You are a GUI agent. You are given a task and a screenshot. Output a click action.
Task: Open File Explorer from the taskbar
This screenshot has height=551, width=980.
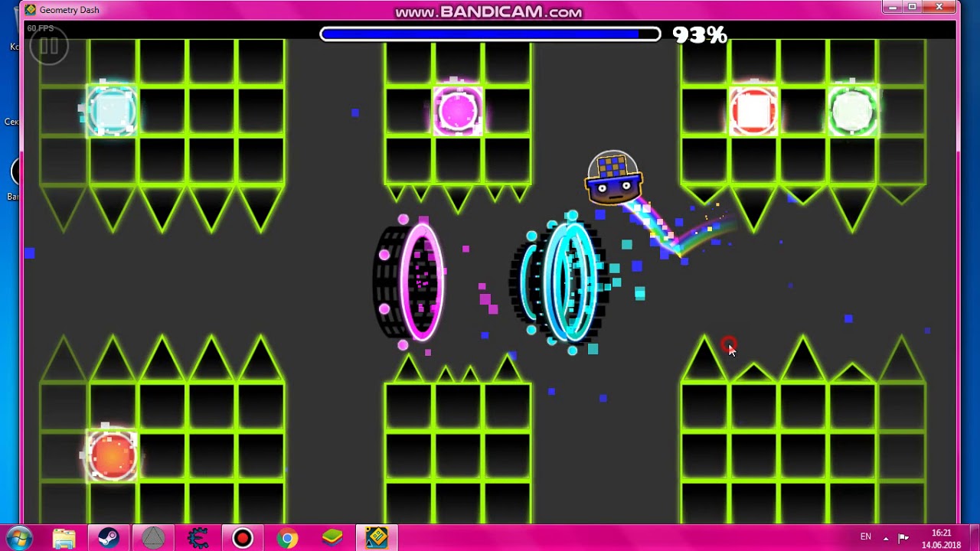(x=64, y=539)
